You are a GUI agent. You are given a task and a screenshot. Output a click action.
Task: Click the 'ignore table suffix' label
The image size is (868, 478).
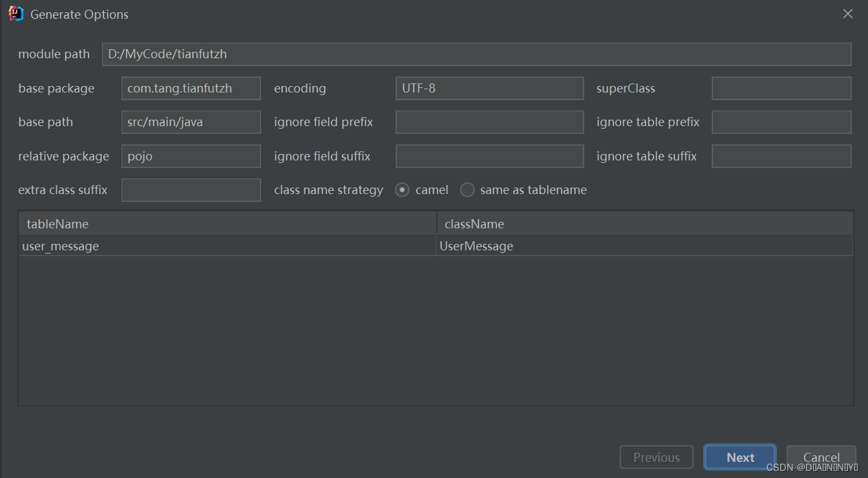click(646, 157)
